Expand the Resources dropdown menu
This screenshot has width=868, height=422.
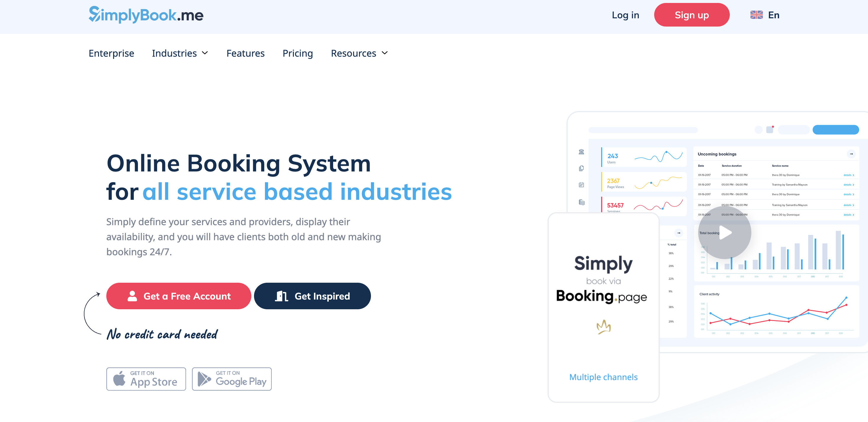coord(359,53)
